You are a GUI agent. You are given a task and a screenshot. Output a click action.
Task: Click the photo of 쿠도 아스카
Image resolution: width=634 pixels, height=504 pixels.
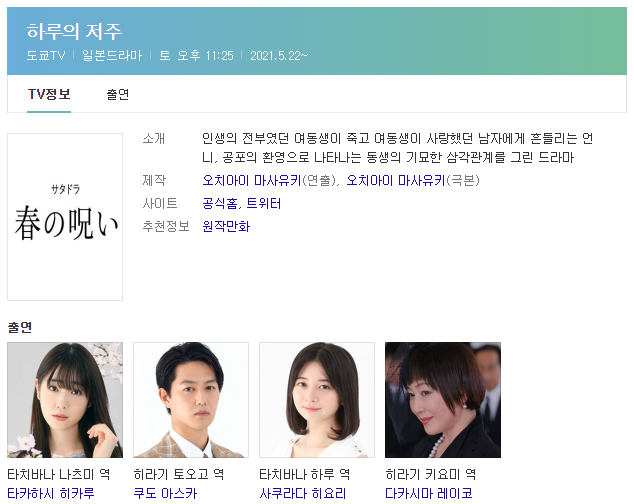pos(191,400)
